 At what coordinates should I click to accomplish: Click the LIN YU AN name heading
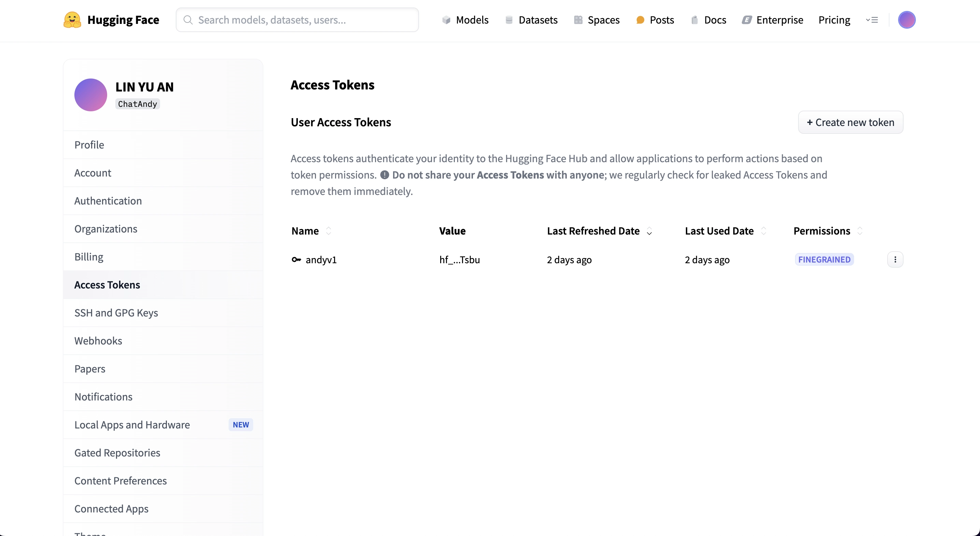[145, 87]
